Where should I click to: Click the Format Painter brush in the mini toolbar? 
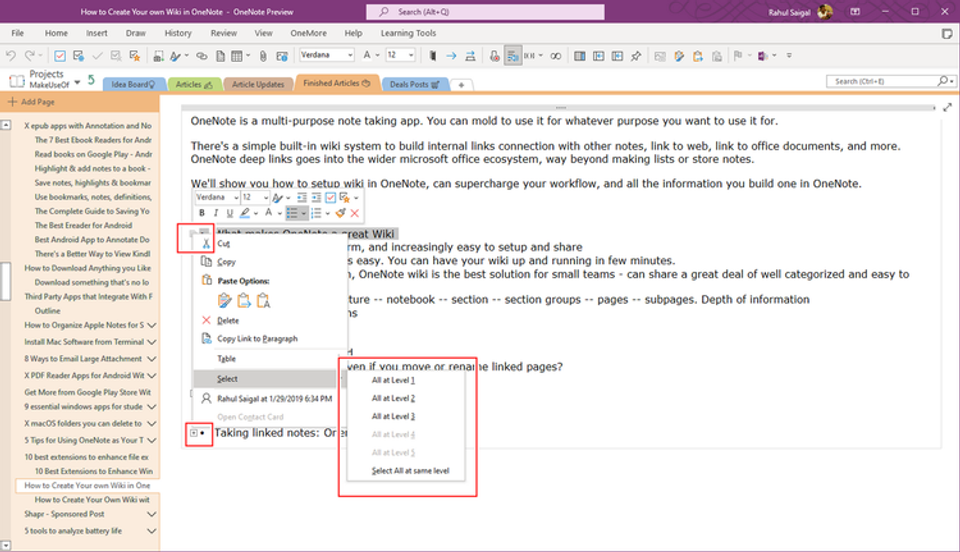[x=340, y=213]
